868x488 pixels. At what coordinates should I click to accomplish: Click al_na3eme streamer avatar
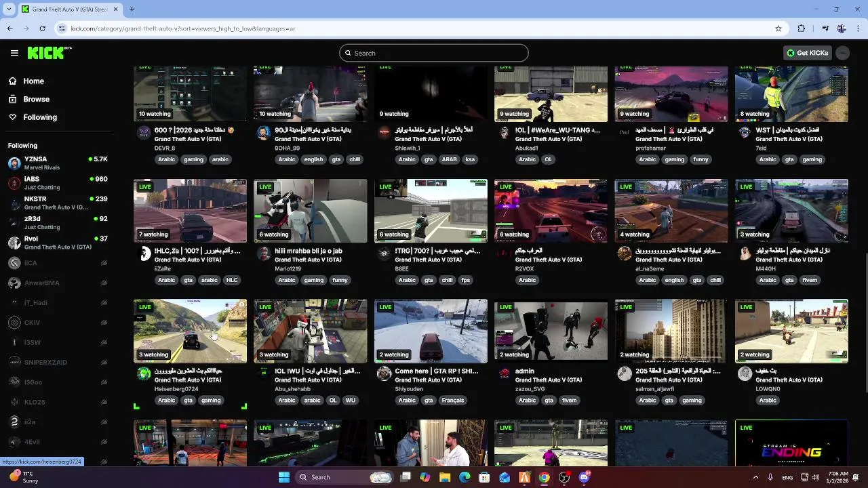click(x=625, y=254)
